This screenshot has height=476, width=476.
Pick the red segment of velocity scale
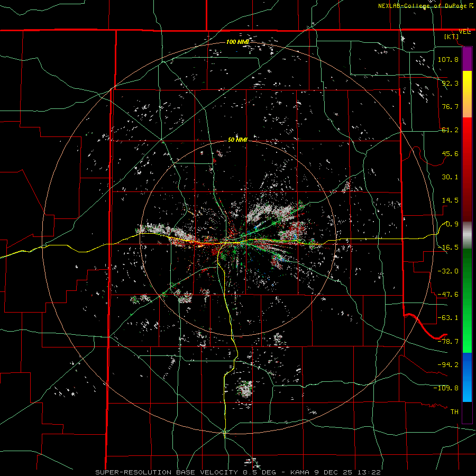pyautogui.click(x=467, y=169)
